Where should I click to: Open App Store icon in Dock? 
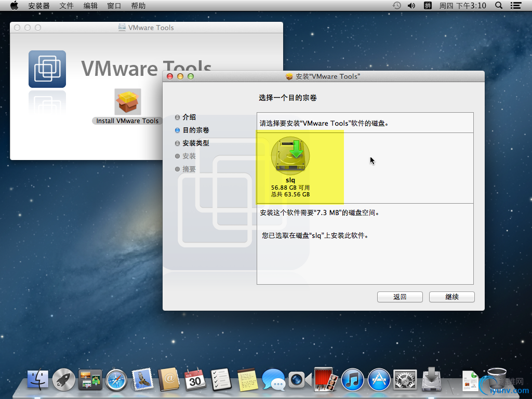[x=379, y=380]
